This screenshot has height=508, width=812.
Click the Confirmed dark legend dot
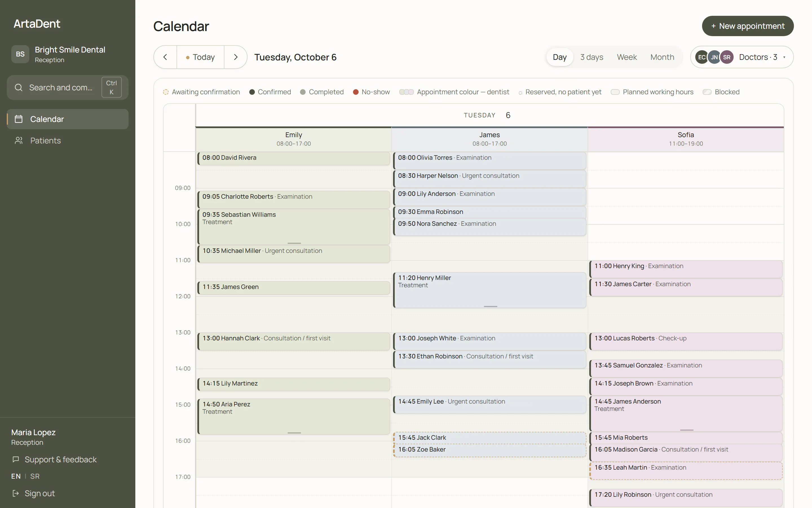point(252,92)
